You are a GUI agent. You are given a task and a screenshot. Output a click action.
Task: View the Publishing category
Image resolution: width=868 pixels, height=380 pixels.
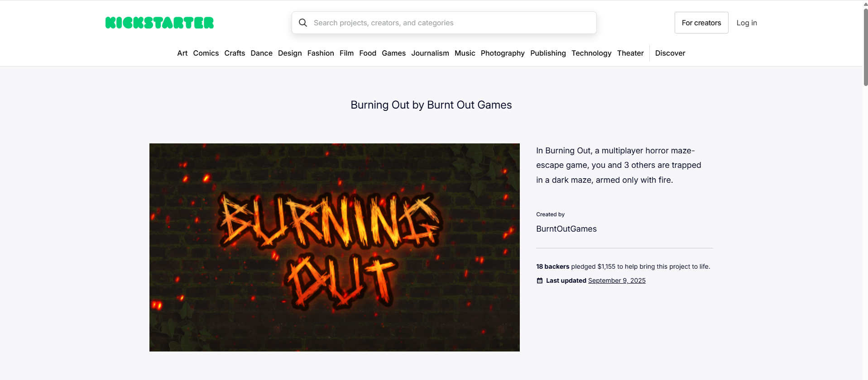click(548, 53)
